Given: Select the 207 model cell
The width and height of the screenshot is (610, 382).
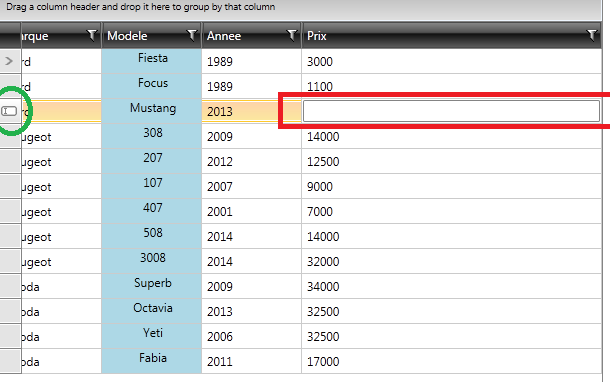Looking at the screenshot, I should [152, 161].
